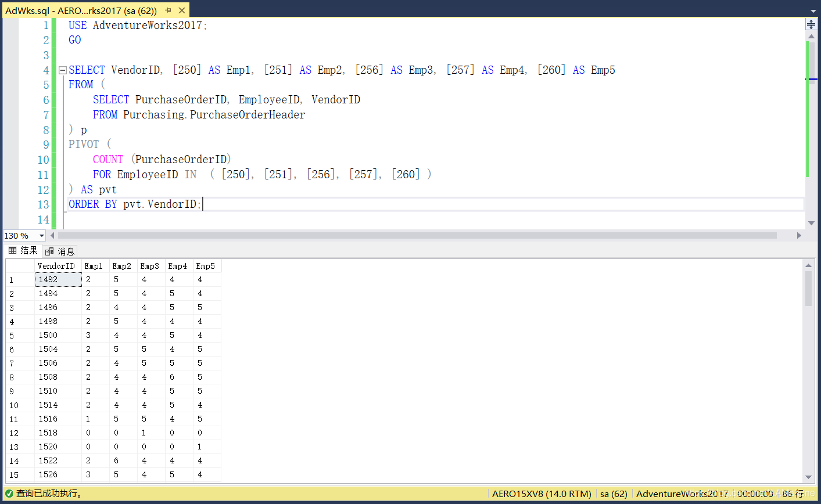This screenshot has width=821, height=504.
Task: Click line number 14 in the margin
Action: pyautogui.click(x=44, y=219)
